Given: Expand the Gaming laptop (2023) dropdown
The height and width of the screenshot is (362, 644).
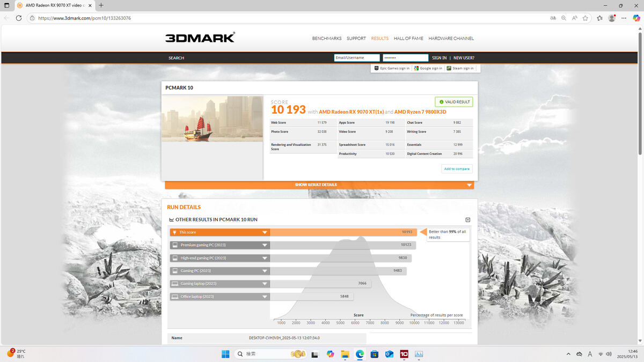Looking at the screenshot, I should 265,284.
